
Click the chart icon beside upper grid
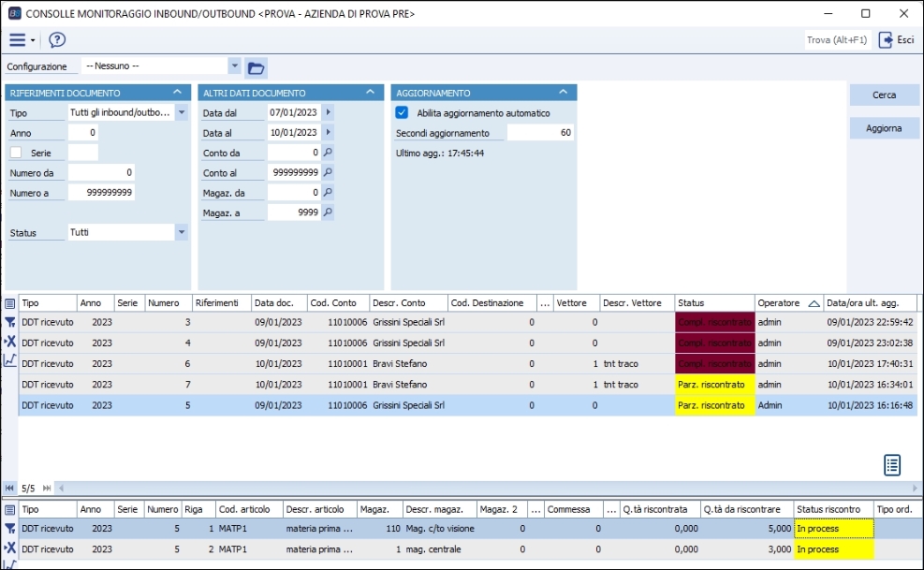(10, 361)
